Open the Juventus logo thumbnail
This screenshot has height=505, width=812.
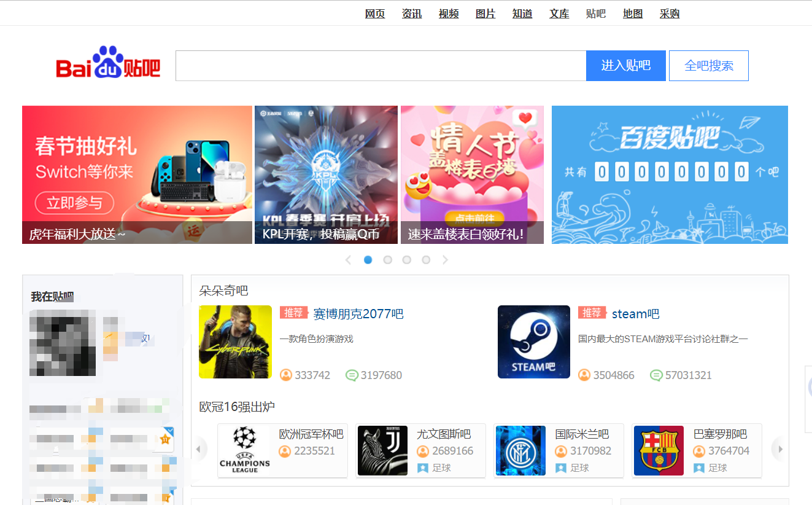pyautogui.click(x=382, y=450)
